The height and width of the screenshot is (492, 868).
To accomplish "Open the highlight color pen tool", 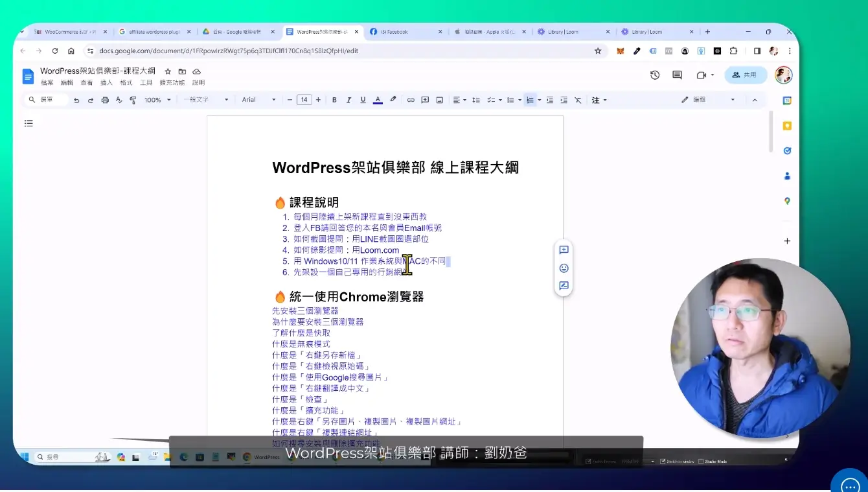I will point(393,100).
